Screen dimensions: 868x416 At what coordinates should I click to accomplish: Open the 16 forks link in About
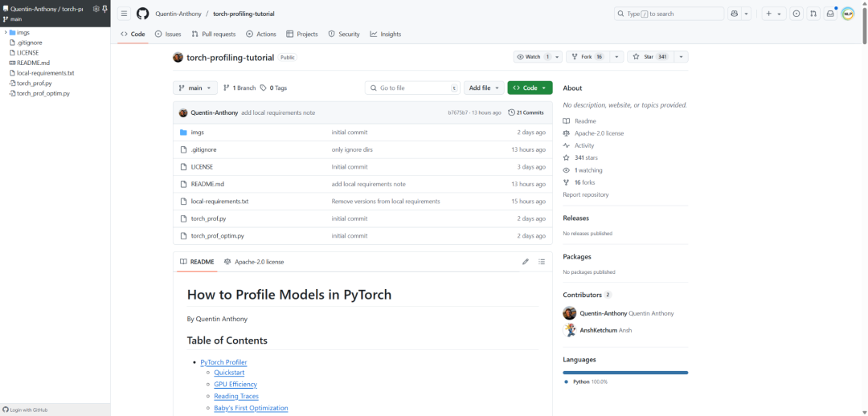click(x=585, y=182)
